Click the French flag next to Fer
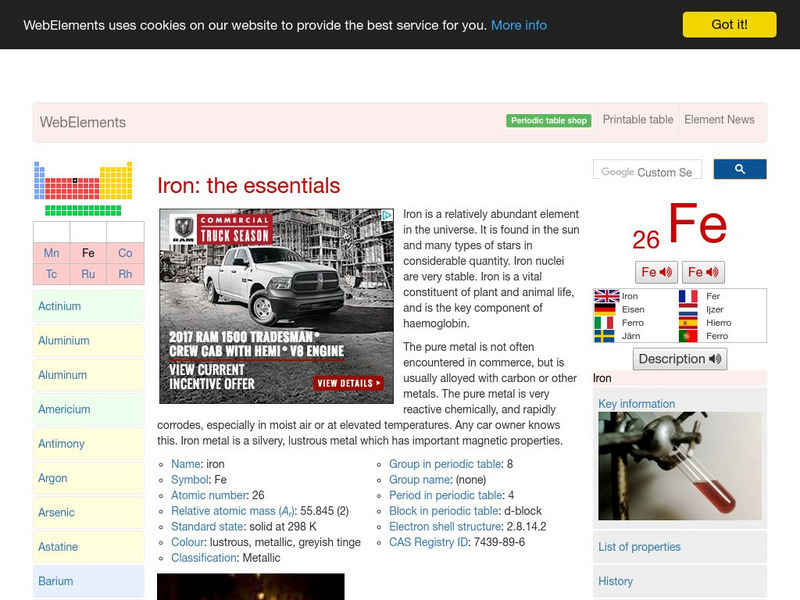800x600 pixels. point(688,296)
